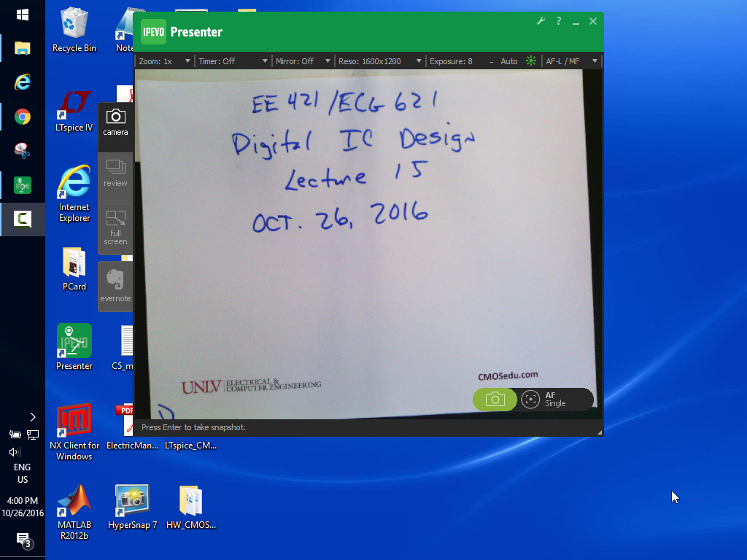Select the C5_m desktop file
This screenshot has width=747, height=560.
coord(123,348)
